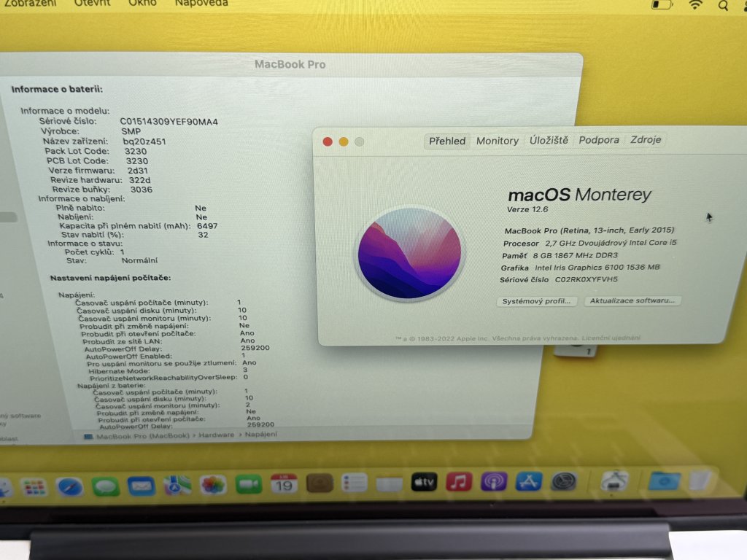Click the Nastavení napájení počítače heading
The image size is (747, 560).
pyautogui.click(x=111, y=278)
